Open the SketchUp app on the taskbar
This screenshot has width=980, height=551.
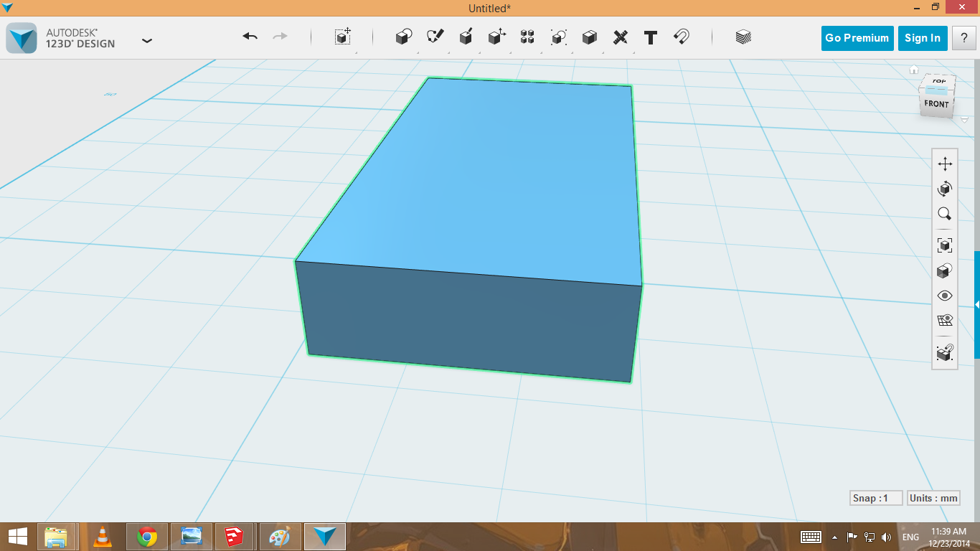point(235,537)
